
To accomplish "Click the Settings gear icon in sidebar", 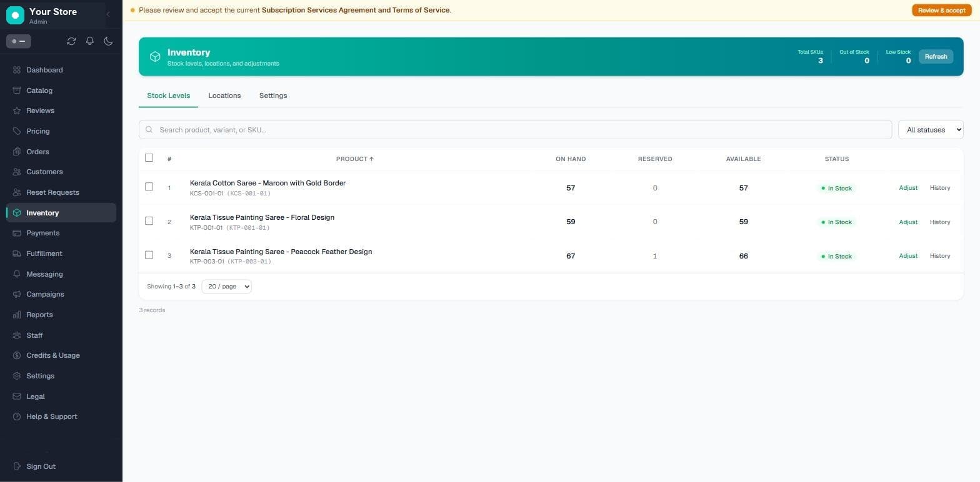I will pyautogui.click(x=17, y=376).
